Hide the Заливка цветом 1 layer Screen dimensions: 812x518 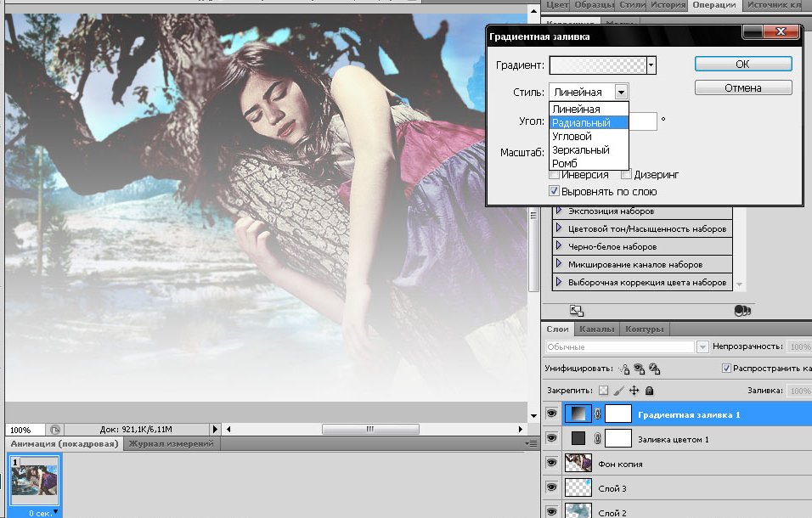[x=551, y=438]
